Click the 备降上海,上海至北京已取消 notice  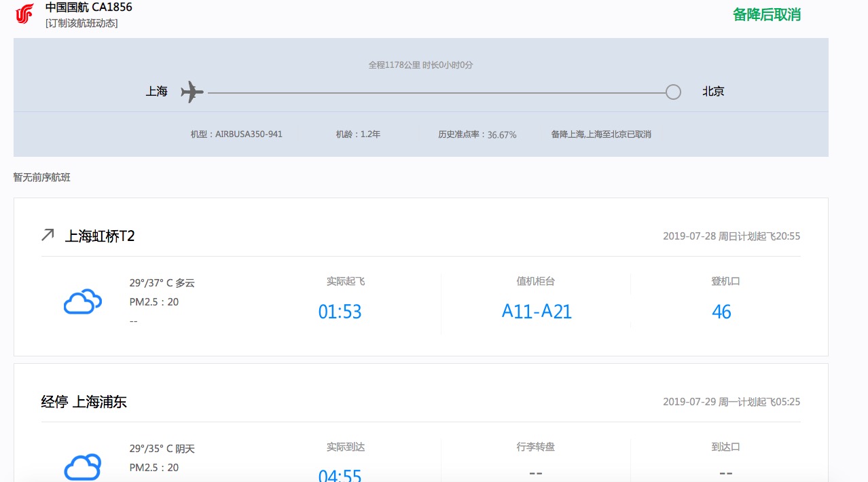601,134
